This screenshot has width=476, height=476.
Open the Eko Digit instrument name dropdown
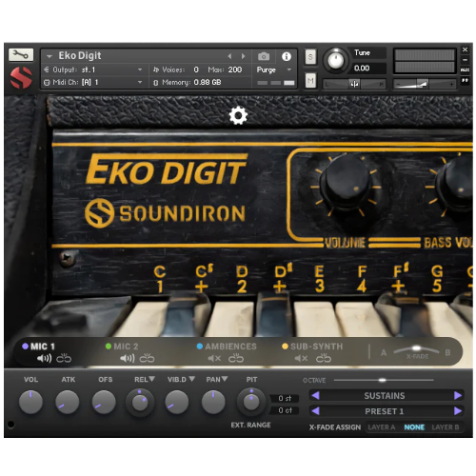tap(49, 56)
